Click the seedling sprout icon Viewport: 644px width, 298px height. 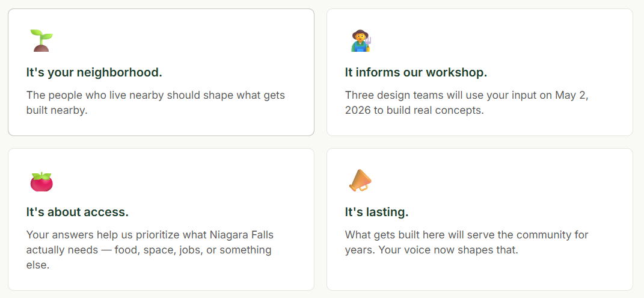point(41,40)
